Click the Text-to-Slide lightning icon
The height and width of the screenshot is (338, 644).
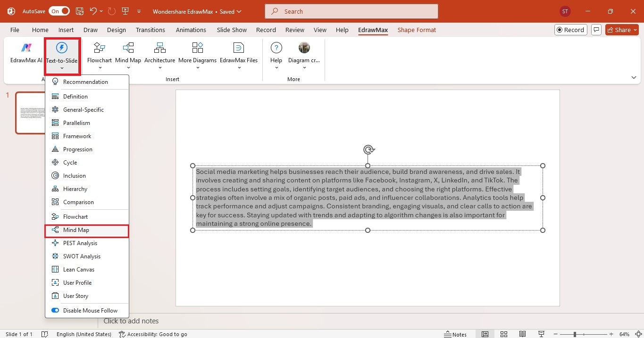(x=62, y=48)
